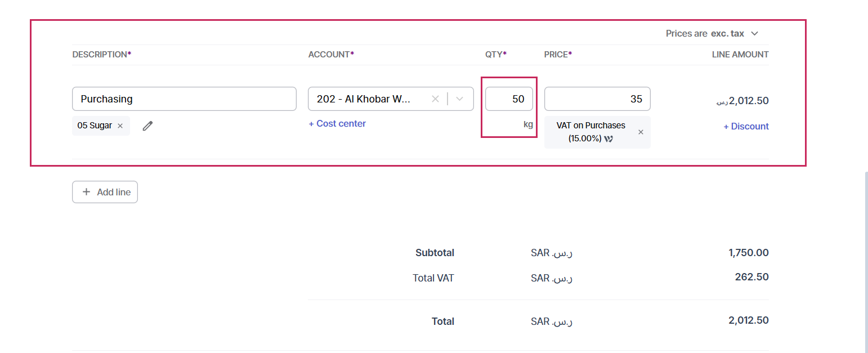Clear the selected account with X
The height and width of the screenshot is (353, 868).
pos(435,99)
